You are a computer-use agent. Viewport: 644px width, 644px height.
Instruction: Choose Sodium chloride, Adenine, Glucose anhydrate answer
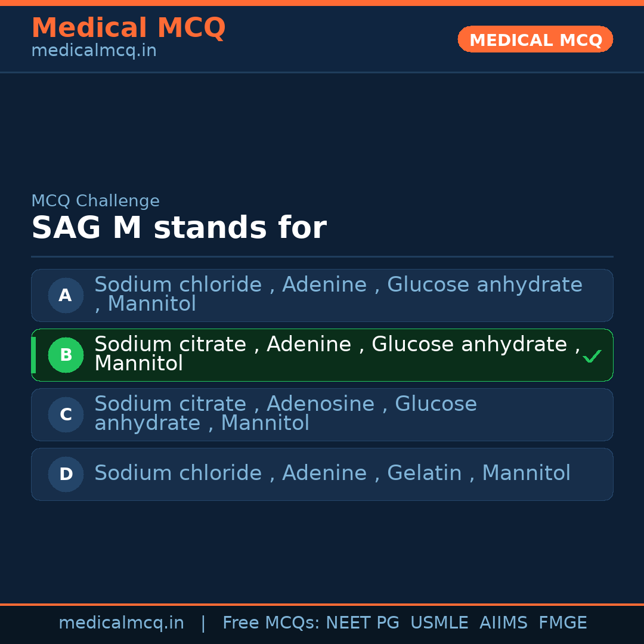pos(338,294)
